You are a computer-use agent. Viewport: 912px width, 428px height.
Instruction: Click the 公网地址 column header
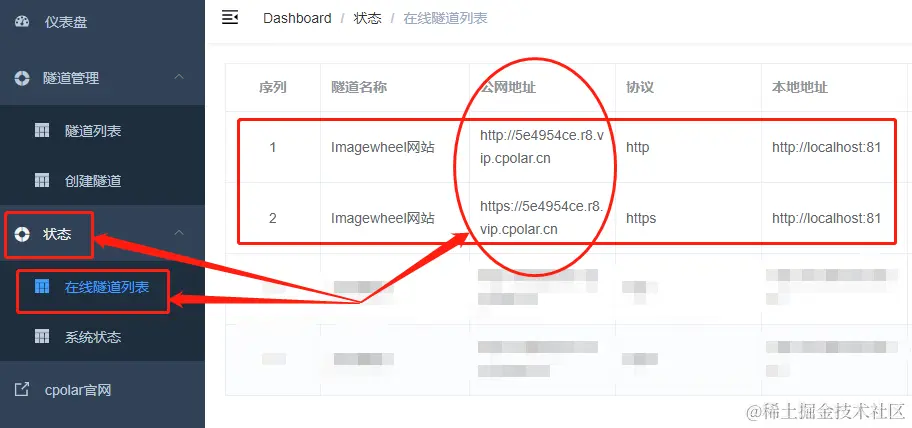point(508,87)
